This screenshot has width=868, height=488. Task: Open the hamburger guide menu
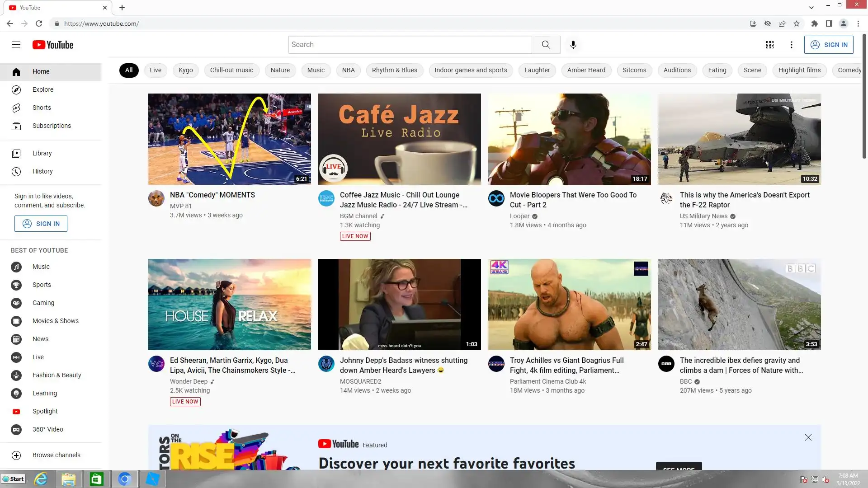(16, 44)
